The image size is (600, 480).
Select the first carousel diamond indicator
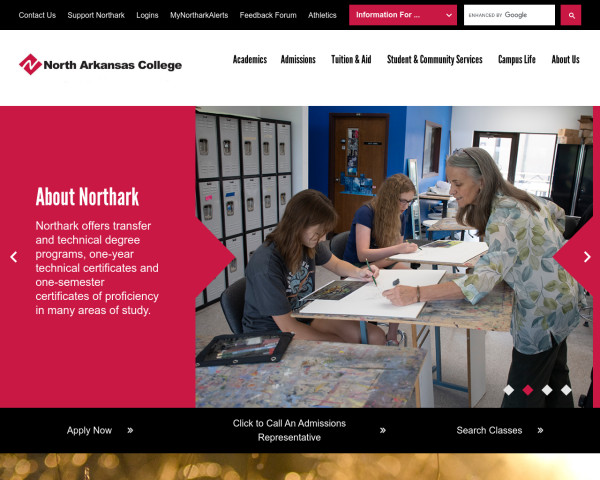(x=509, y=390)
